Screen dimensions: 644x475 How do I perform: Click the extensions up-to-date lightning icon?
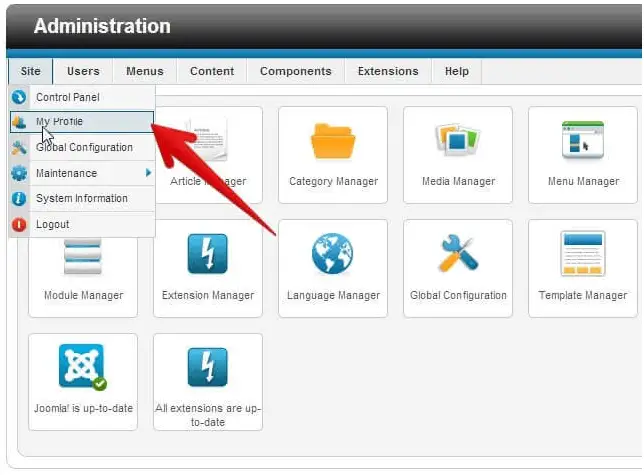[207, 367]
